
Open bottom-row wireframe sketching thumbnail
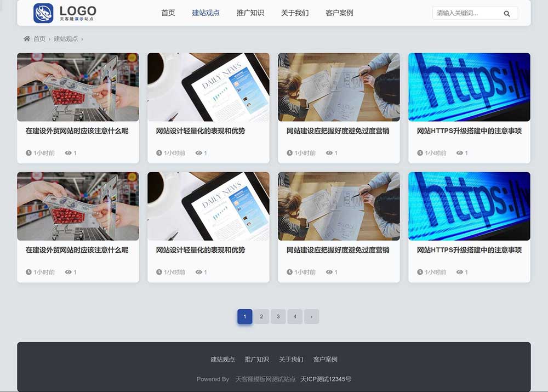(x=339, y=206)
